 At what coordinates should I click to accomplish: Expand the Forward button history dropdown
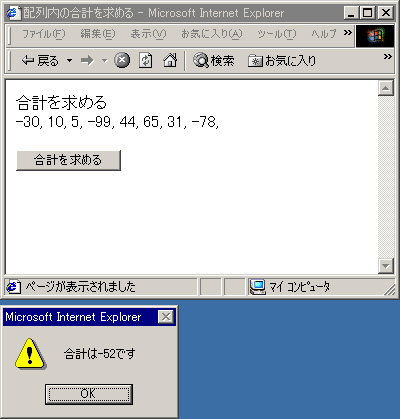pos(105,61)
